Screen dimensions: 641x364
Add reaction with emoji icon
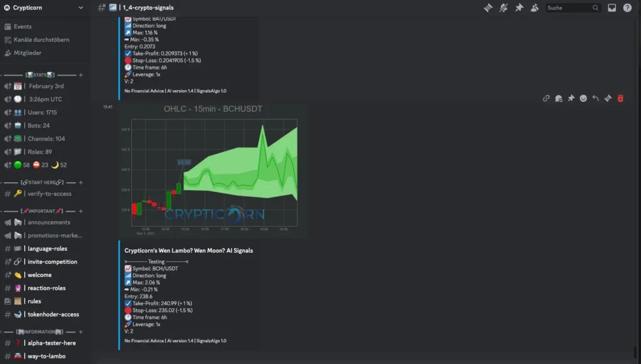coord(583,98)
